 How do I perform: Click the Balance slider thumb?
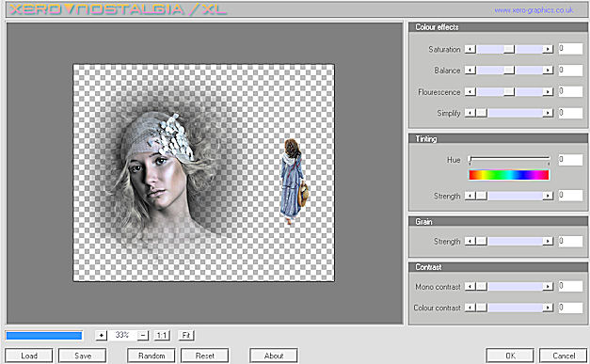click(509, 71)
